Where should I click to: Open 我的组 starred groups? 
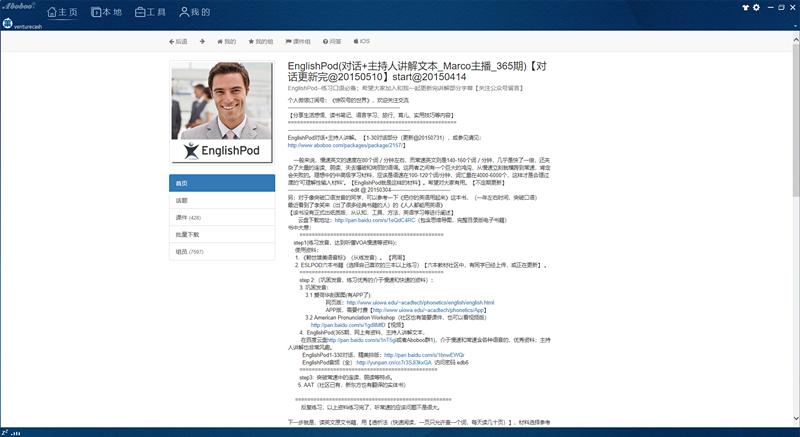(260, 42)
